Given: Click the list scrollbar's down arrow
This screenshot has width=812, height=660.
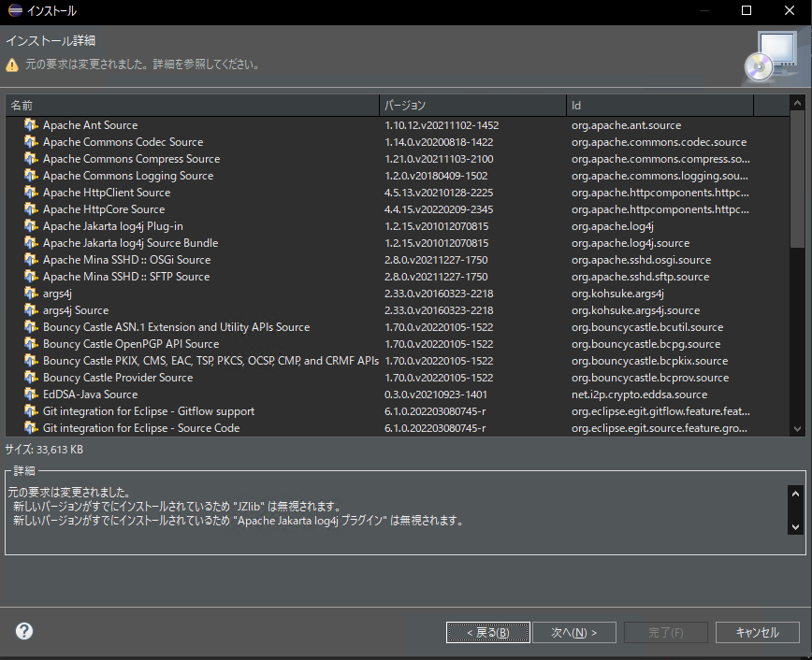Looking at the screenshot, I should click(797, 428).
